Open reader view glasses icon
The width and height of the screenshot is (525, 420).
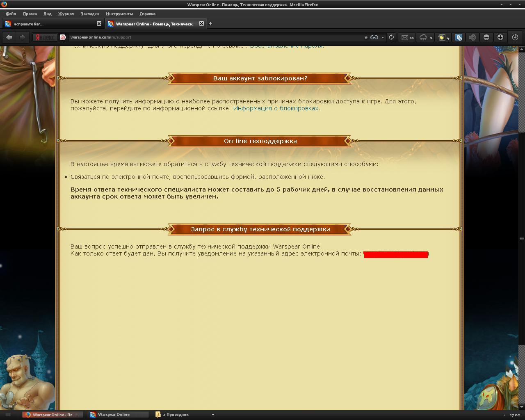pyautogui.click(x=374, y=37)
